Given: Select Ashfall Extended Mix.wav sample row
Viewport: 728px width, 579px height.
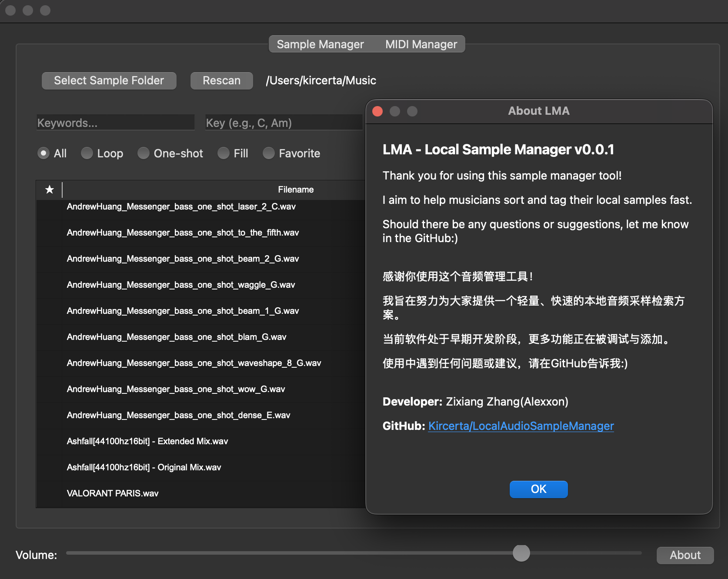Looking at the screenshot, I should [147, 441].
